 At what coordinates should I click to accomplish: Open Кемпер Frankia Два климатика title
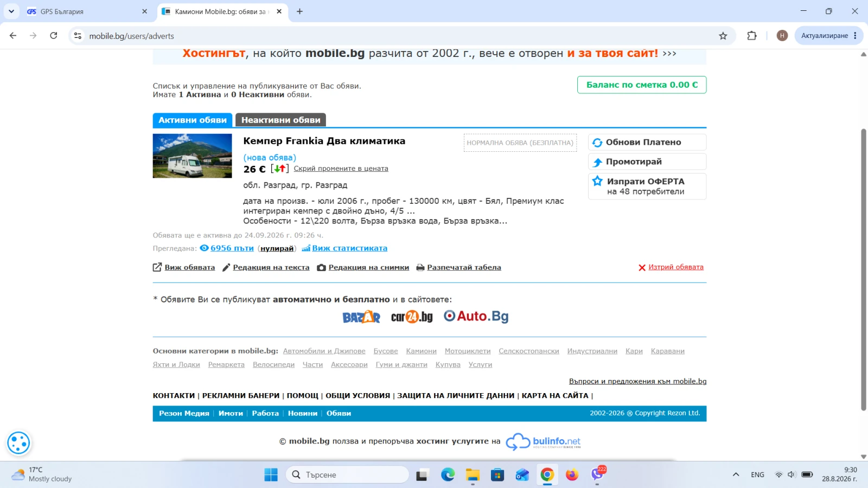[324, 141]
